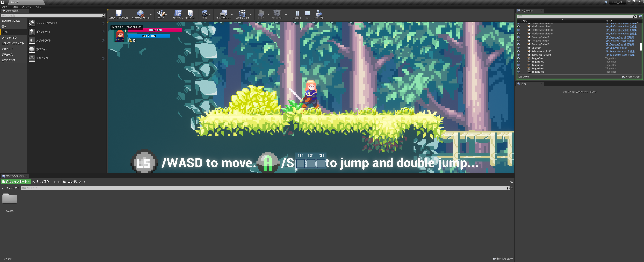This screenshot has height=262, width=644.
Task: Save the current level via toolbar
Action: point(119,13)
